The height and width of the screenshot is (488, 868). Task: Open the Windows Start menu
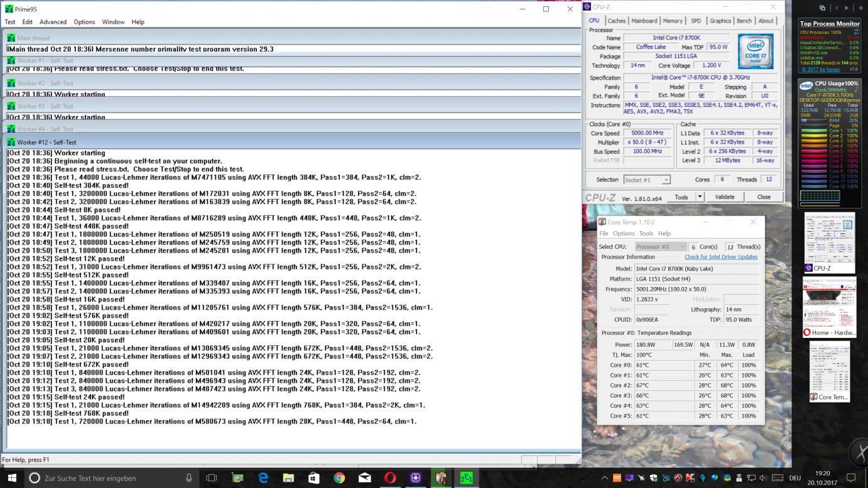click(12, 478)
